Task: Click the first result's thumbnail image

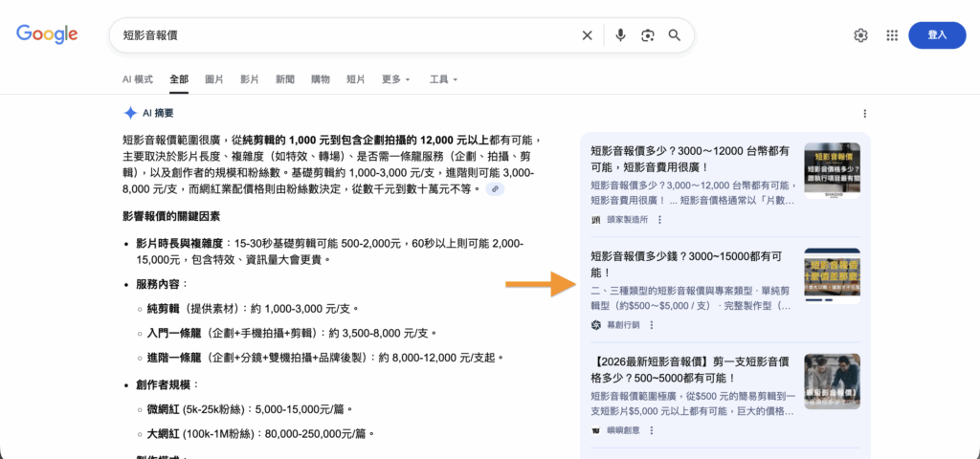Action: 832,171
